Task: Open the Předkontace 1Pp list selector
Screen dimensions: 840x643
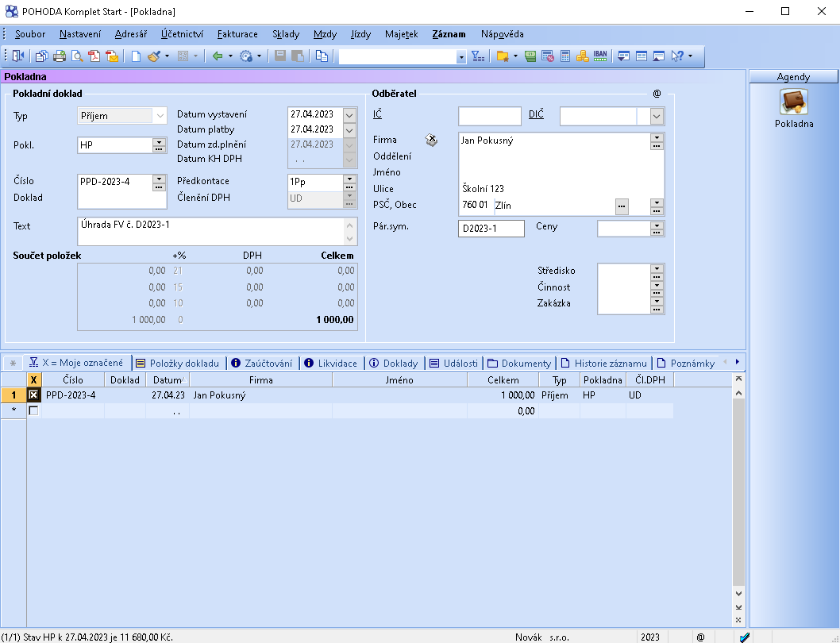Action: (x=349, y=183)
